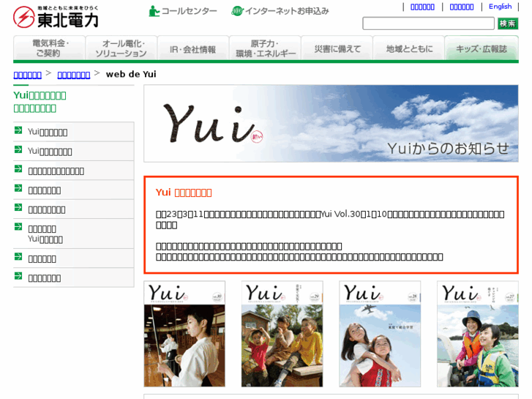This screenshot has height=399, width=532.
Task: Click the call center person icon
Action: point(154,11)
